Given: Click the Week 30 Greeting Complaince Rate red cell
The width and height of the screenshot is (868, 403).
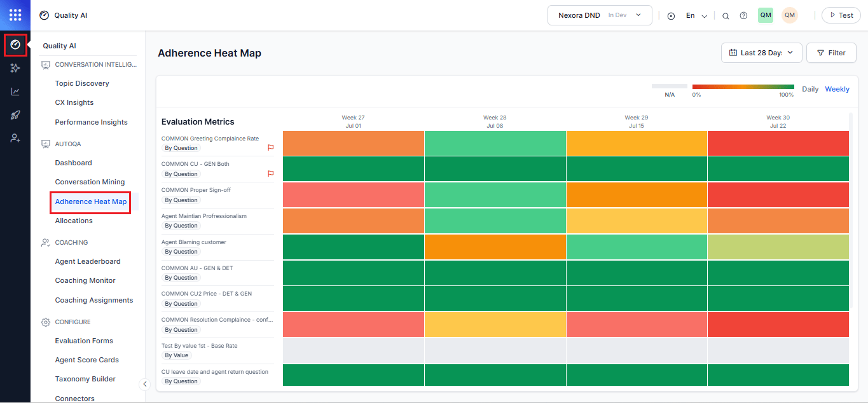Looking at the screenshot, I should 778,143.
